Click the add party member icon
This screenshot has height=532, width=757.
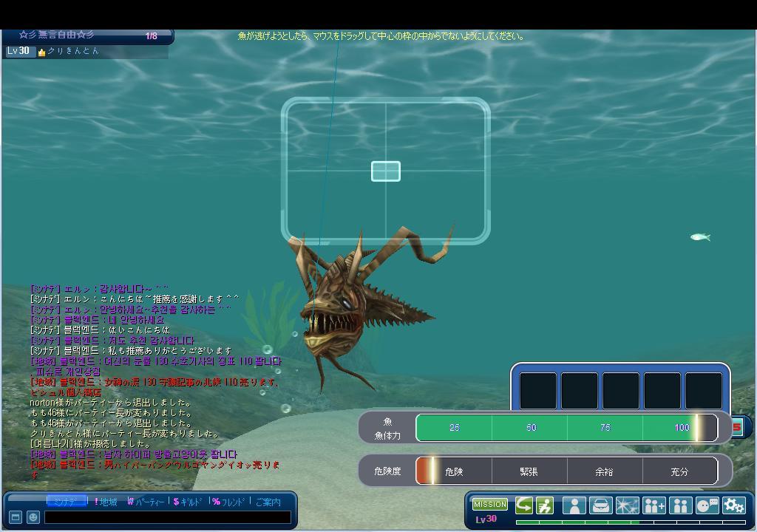point(654,505)
